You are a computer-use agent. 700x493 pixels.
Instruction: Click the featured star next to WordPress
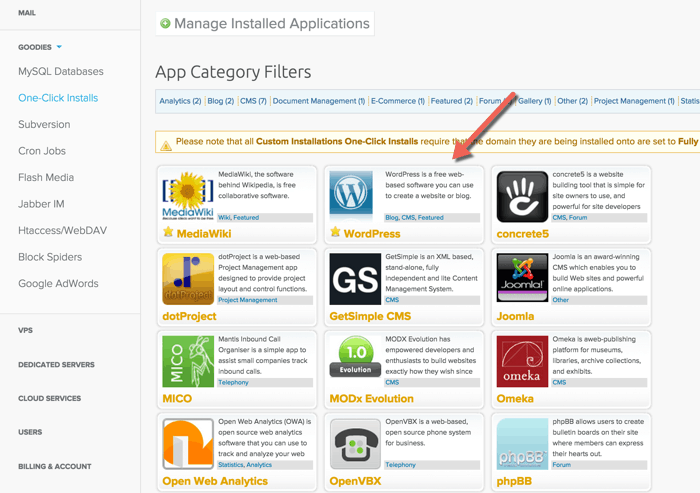pos(335,231)
